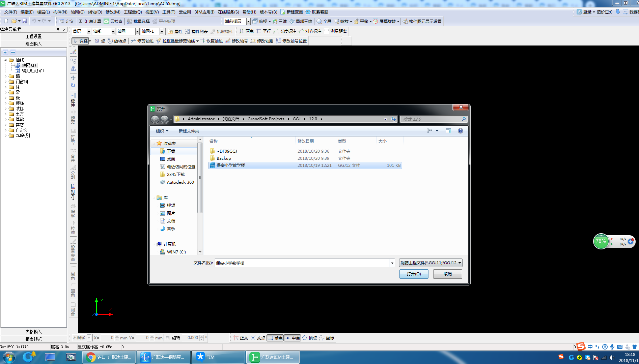This screenshot has height=364, width=639.
Task: Expand the 基础 tree node
Action: click(x=6, y=120)
